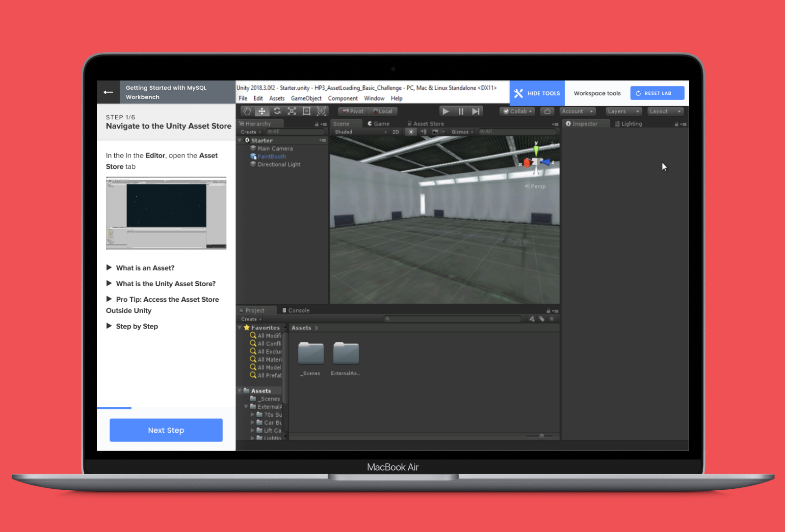
Task: Select the Hand tool in Unity toolbar
Action: click(247, 111)
